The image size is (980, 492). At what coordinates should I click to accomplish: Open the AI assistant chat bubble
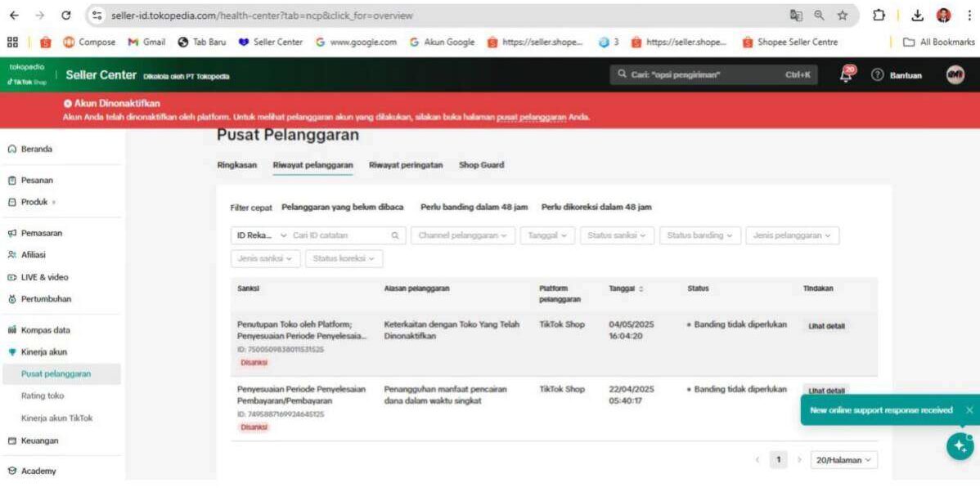[960, 445]
